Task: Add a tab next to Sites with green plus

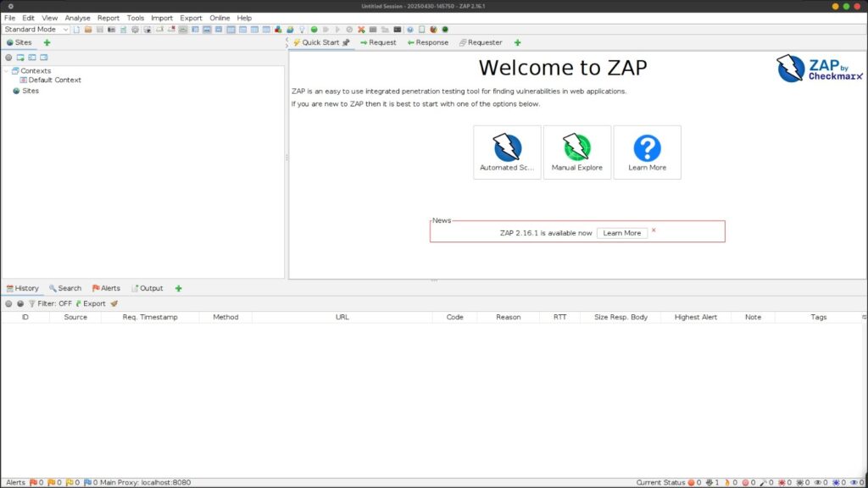Action: [47, 42]
